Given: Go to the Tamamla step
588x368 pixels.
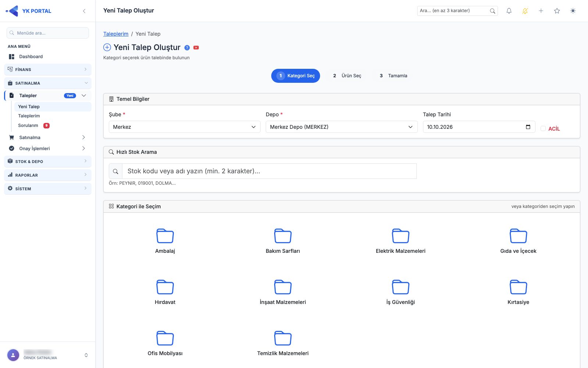Looking at the screenshot, I should pos(393,76).
